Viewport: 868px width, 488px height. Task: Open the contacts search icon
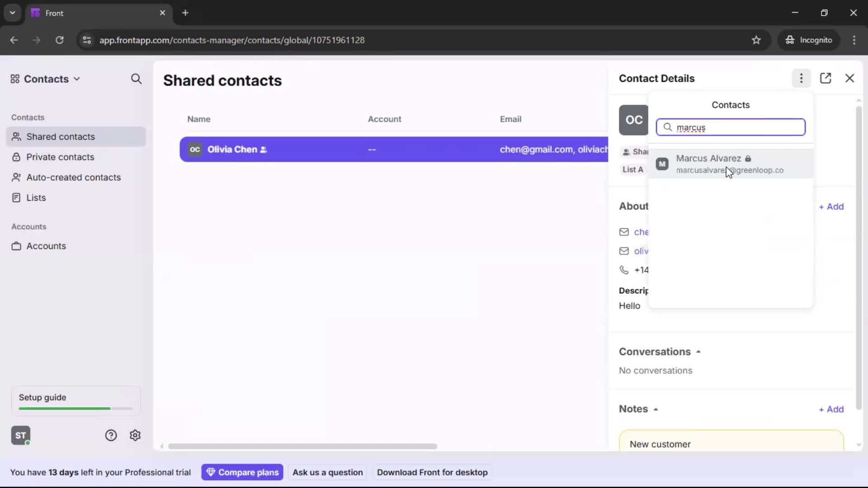(x=137, y=79)
